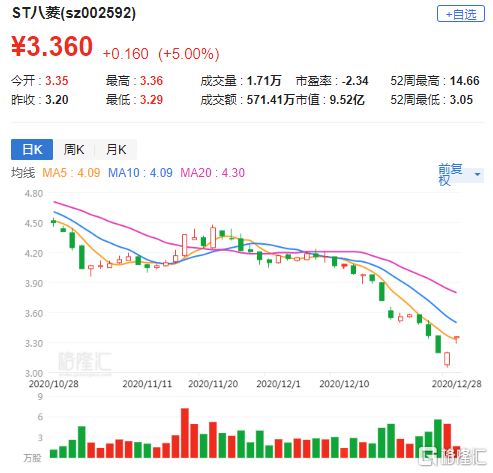This screenshot has height=473, width=493.
Task: Open the 前复权 adjustment dropdown
Action: [461, 174]
